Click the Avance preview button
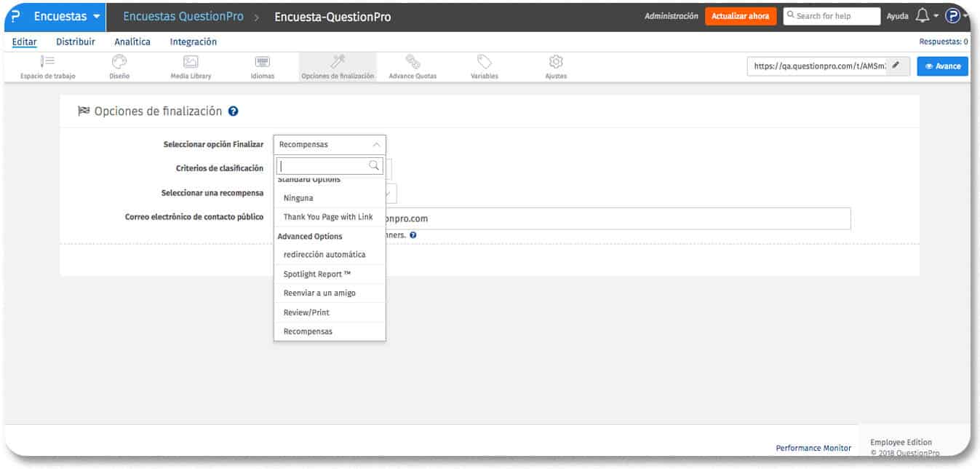This screenshot has width=980, height=469. pos(943,66)
